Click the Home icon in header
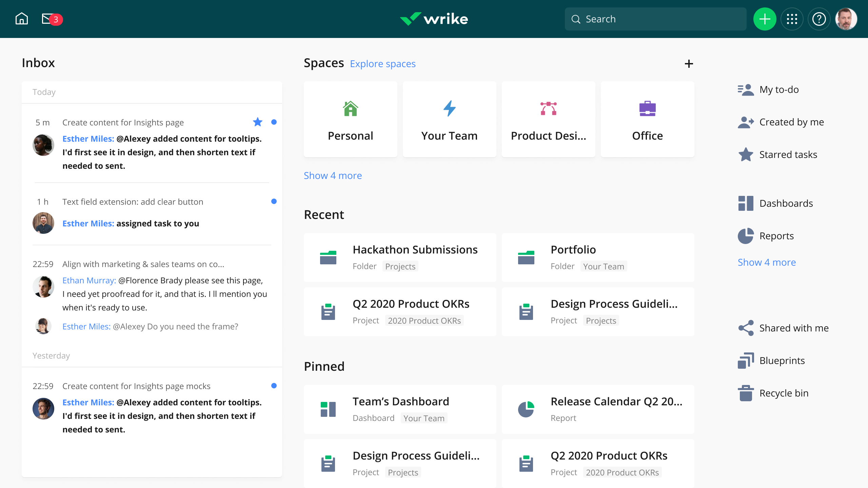This screenshot has height=488, width=868. pyautogui.click(x=22, y=19)
